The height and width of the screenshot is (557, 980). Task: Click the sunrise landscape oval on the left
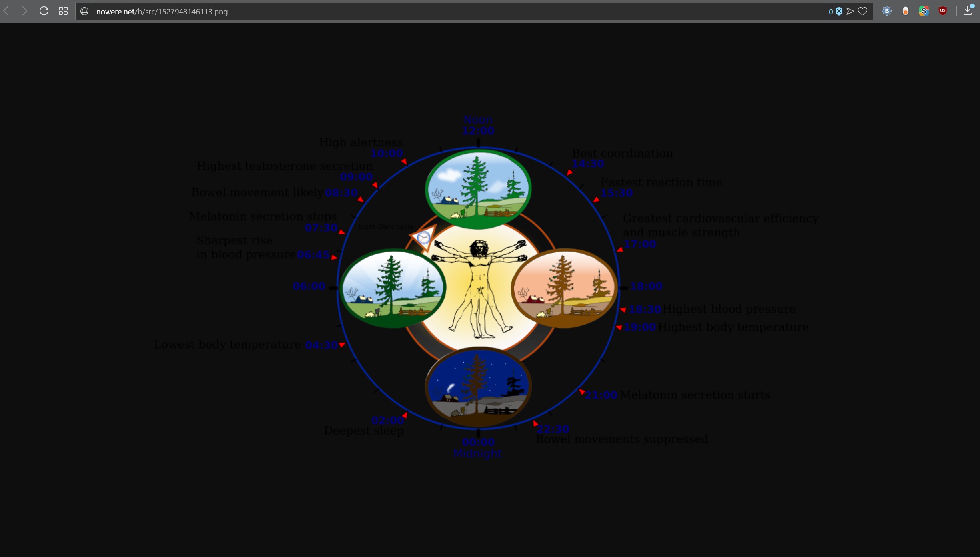coord(393,288)
